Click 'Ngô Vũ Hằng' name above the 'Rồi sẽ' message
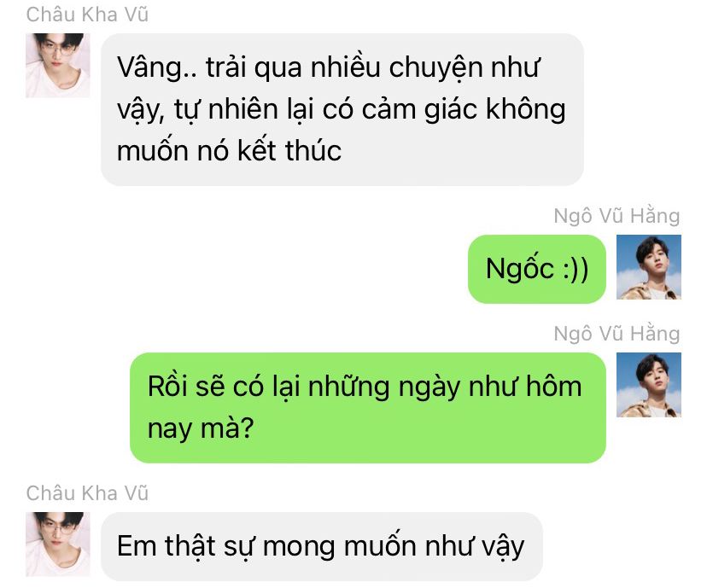Viewport: 707px width, 588px height. (616, 334)
